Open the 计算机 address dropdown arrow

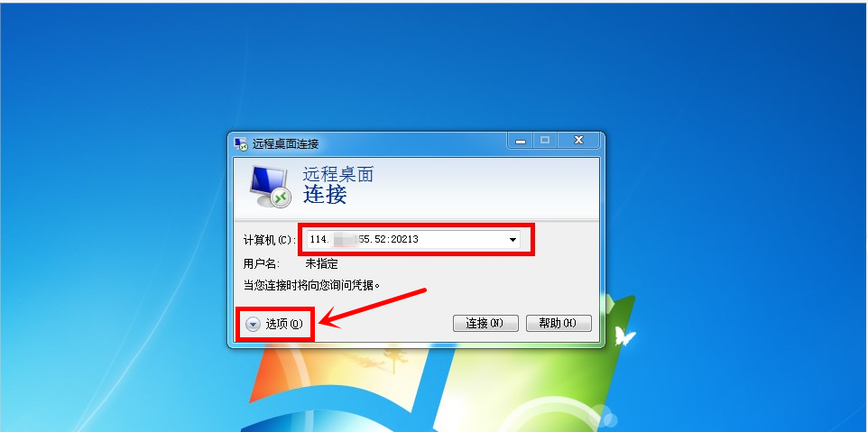pos(512,240)
